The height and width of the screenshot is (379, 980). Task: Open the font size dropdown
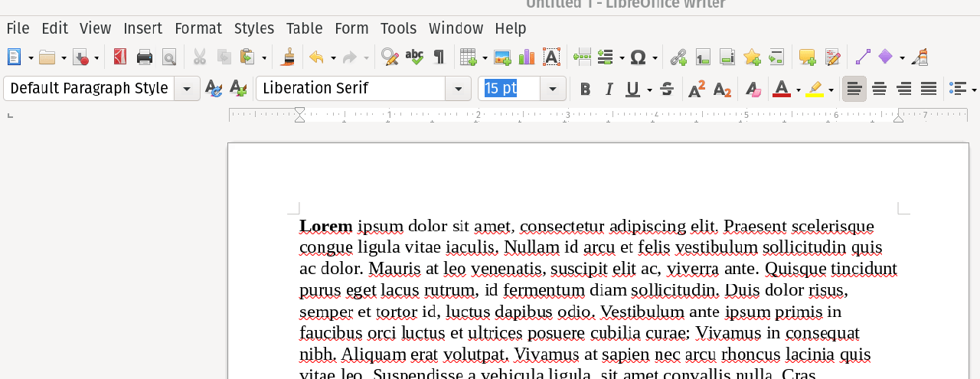click(553, 89)
